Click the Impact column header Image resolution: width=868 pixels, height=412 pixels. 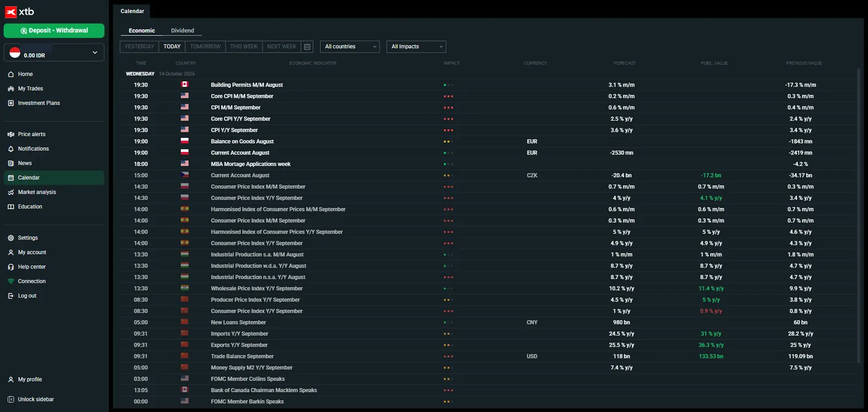(x=451, y=64)
